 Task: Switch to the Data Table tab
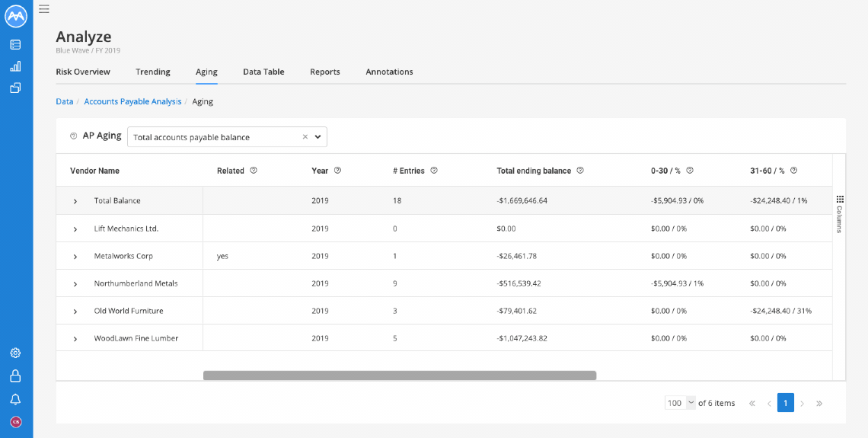coord(263,72)
